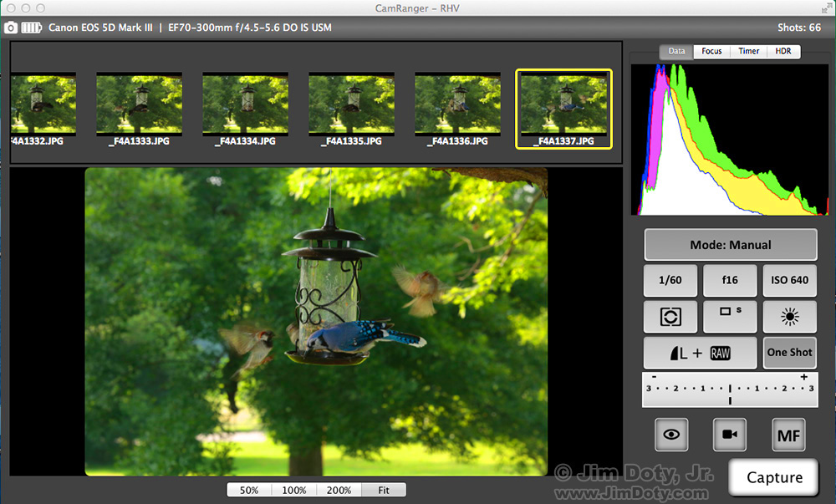This screenshot has width=836, height=504.
Task: Toggle live view with the eye icon
Action: (x=670, y=435)
